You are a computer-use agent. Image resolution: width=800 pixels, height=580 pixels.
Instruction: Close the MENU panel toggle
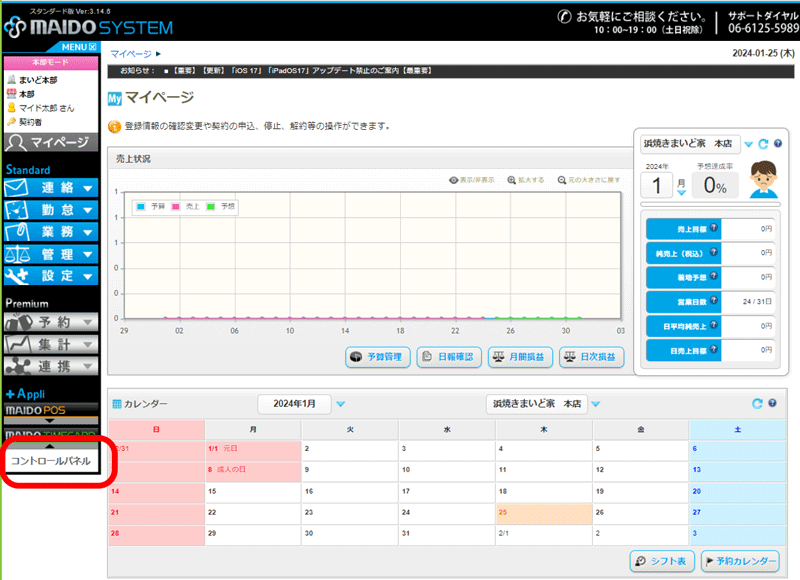(79, 47)
